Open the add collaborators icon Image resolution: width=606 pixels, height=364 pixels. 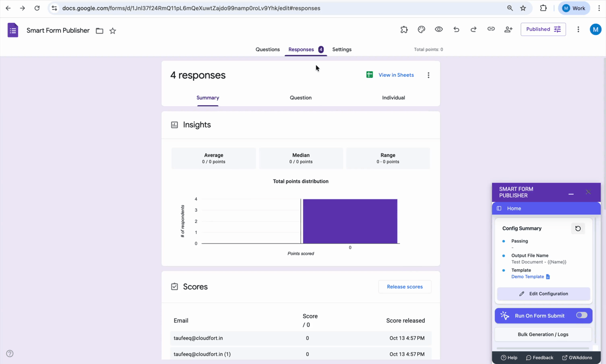point(508,29)
